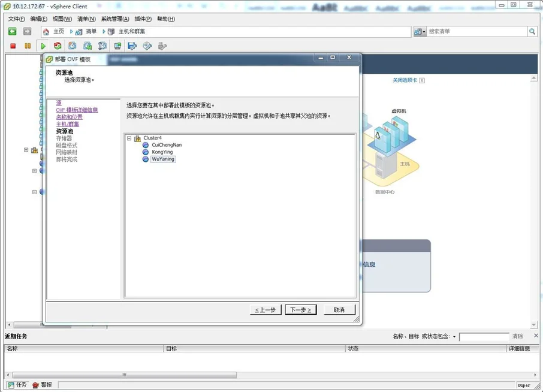Click the scroll-down arrow on the main panel

tap(533, 325)
